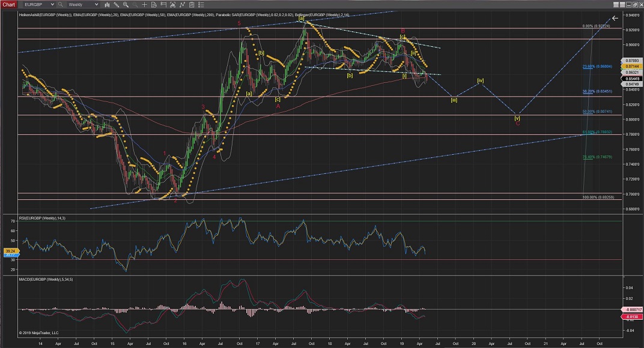The width and height of the screenshot is (644, 348).
Task: Select the MACD(EURGBP (Weekly),5,34,5) panel label
Action: click(x=46, y=280)
